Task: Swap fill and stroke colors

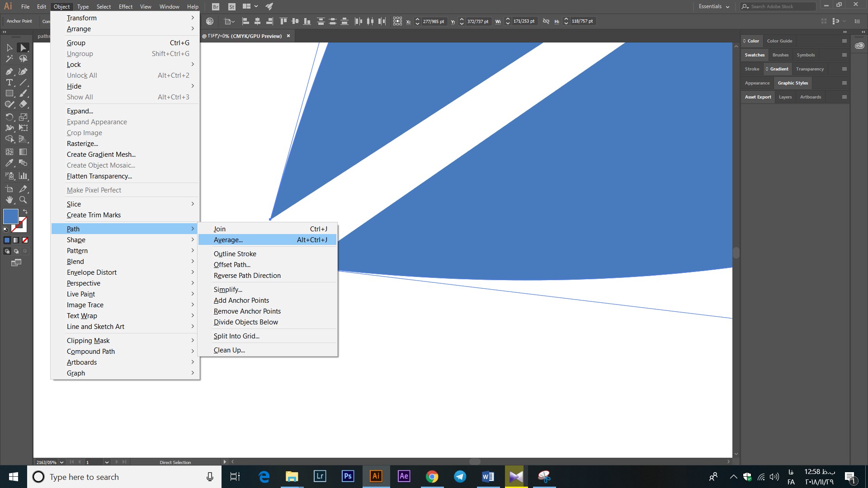Action: [25, 211]
